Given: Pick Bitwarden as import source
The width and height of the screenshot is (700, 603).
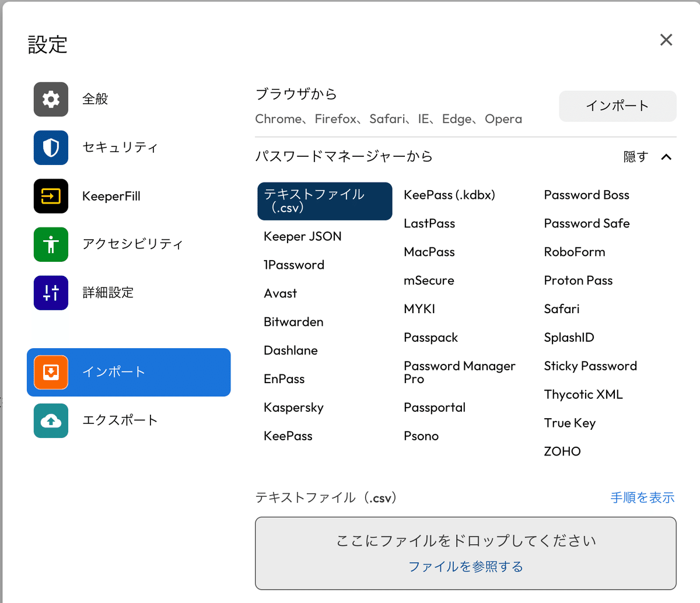Looking at the screenshot, I should tap(293, 322).
